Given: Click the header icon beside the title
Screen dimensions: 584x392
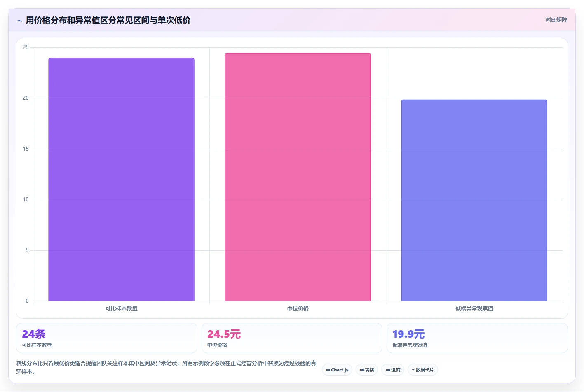Looking at the screenshot, I should 19,21.
